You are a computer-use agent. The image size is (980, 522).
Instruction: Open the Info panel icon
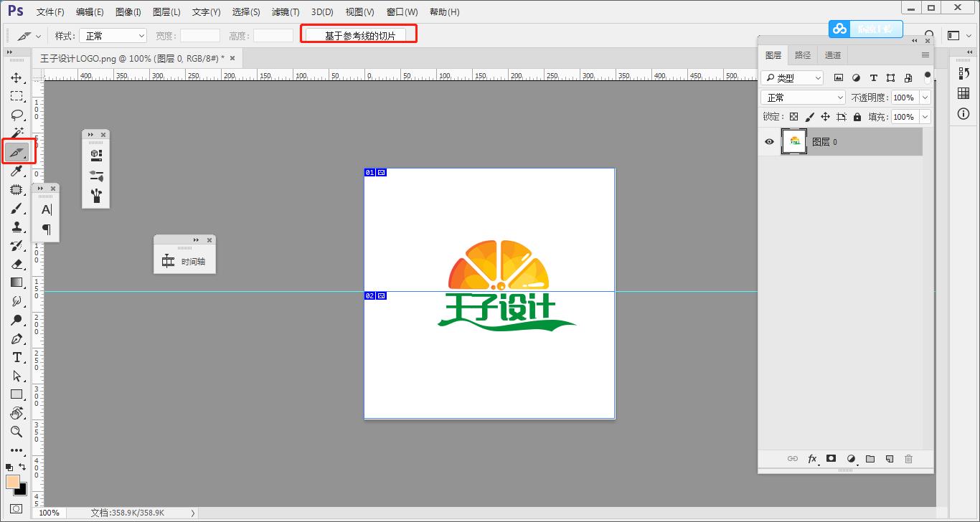963,114
